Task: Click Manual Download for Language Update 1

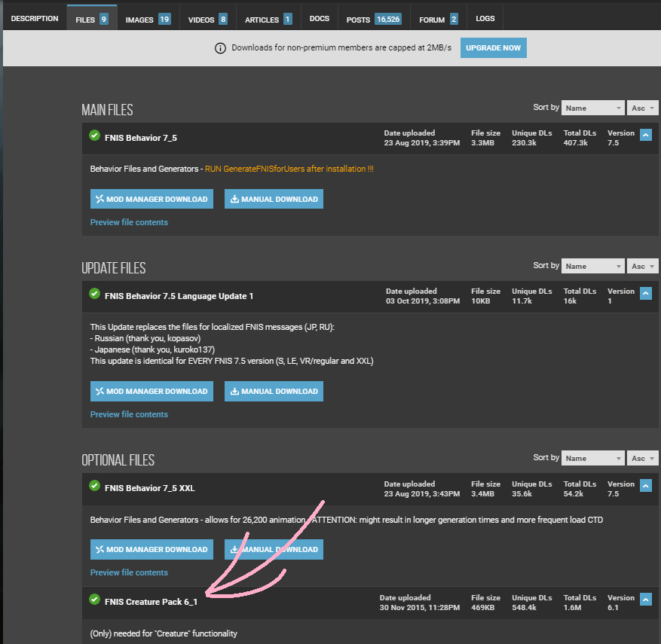Action: tap(274, 391)
